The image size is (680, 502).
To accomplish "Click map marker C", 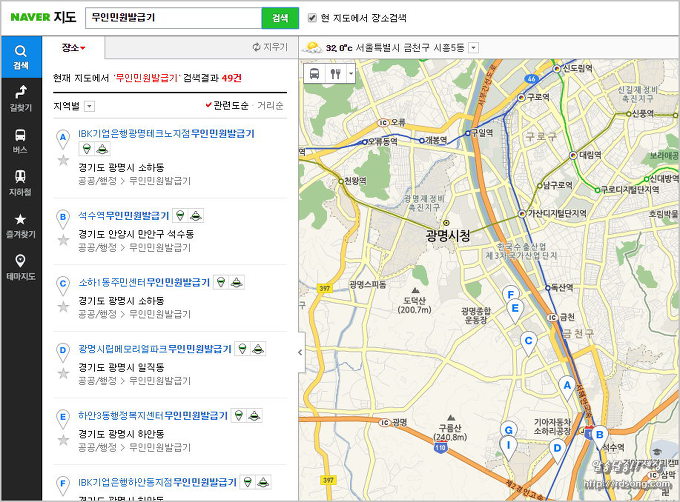I will click(528, 344).
